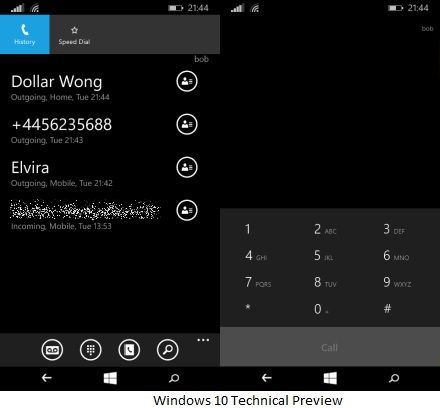Open contact card for the incoming 13:53 call
This screenshot has width=440, height=408.
pos(187,210)
